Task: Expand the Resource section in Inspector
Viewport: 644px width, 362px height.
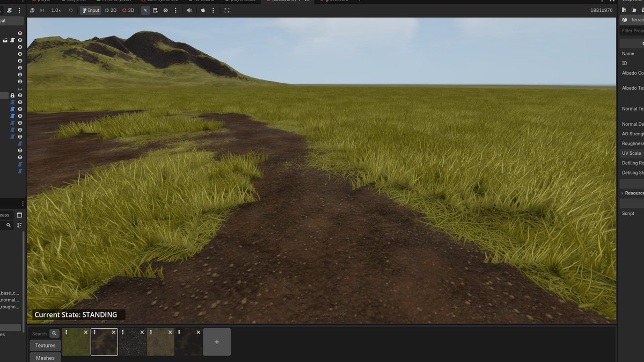Action: 632,193
